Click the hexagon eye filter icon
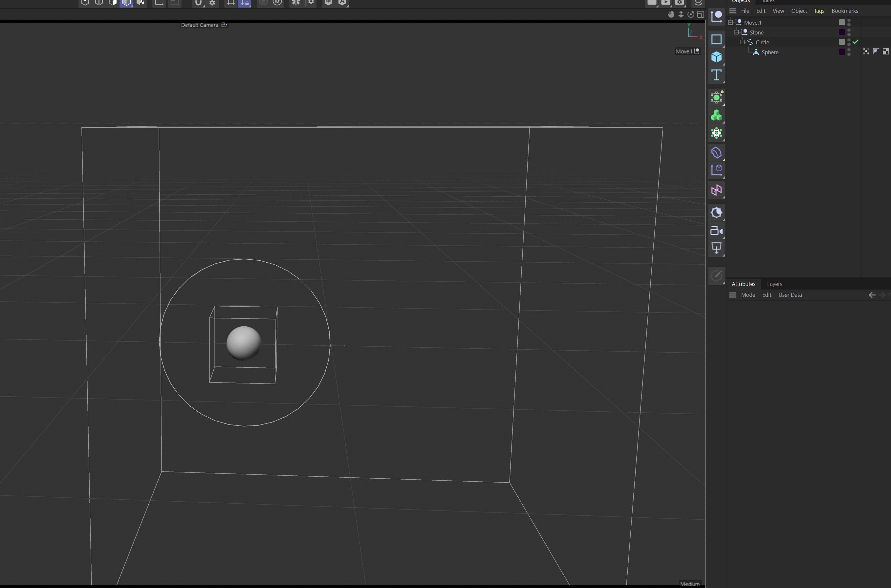The height and width of the screenshot is (588, 891). coord(328,3)
